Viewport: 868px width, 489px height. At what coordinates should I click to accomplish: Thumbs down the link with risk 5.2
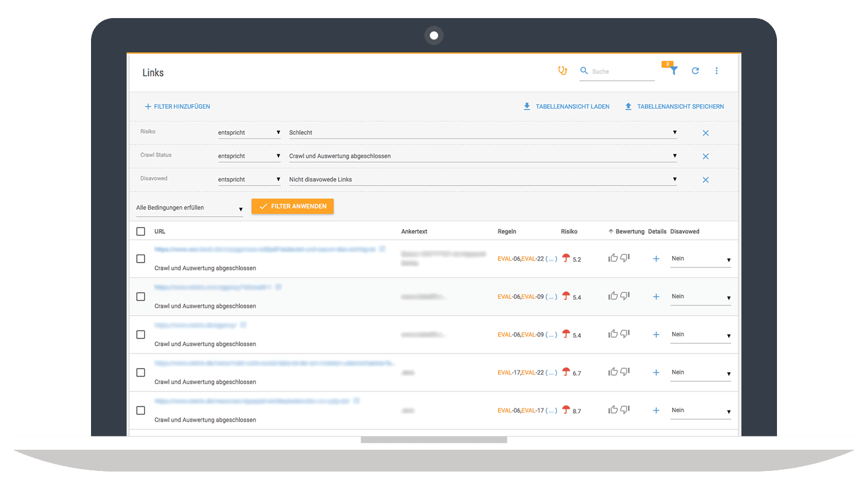[x=624, y=258]
